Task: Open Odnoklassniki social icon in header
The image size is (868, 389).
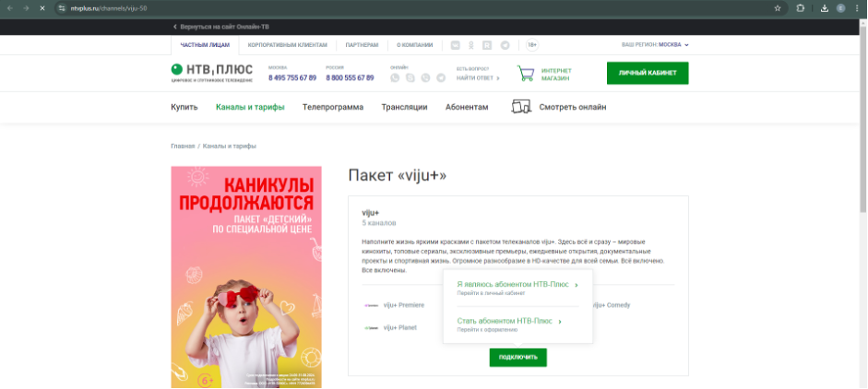Action: click(x=471, y=45)
